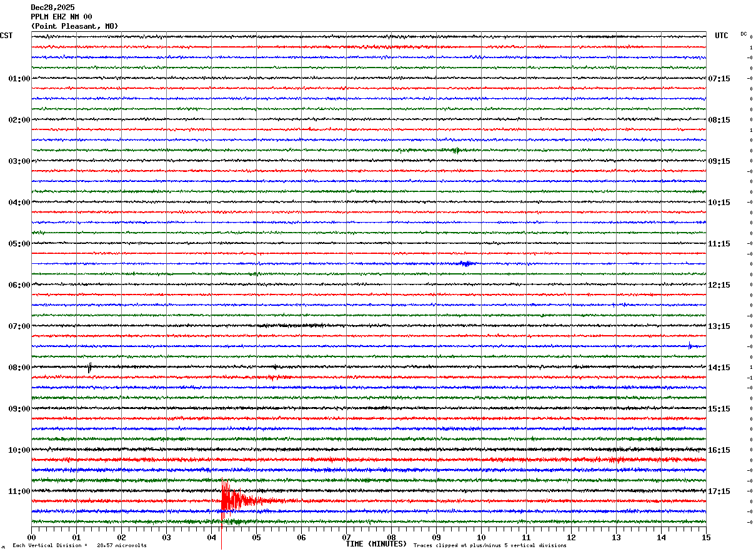This screenshot has width=756, height=554.
Task: Click the blue signal burst near minute 9.7
Action: click(x=465, y=263)
